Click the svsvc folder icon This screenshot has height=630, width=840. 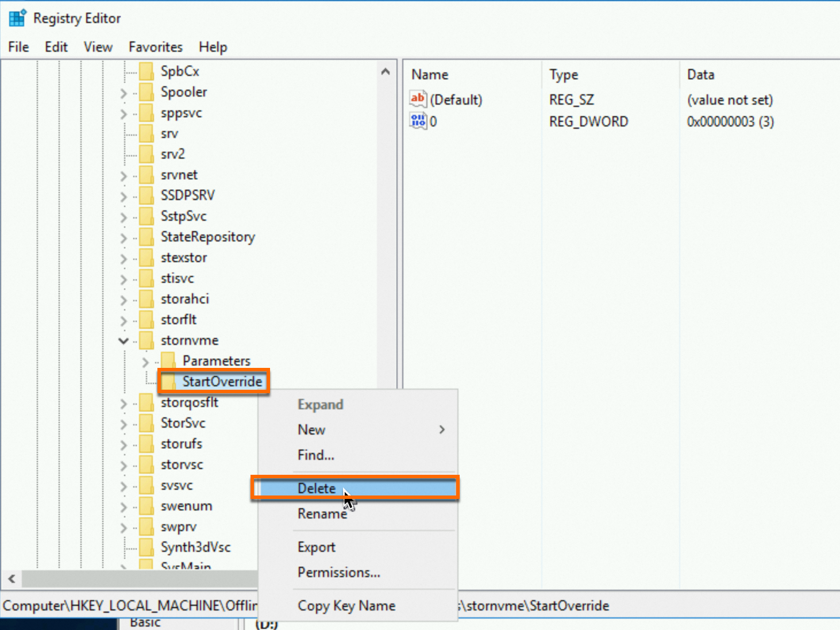147,485
